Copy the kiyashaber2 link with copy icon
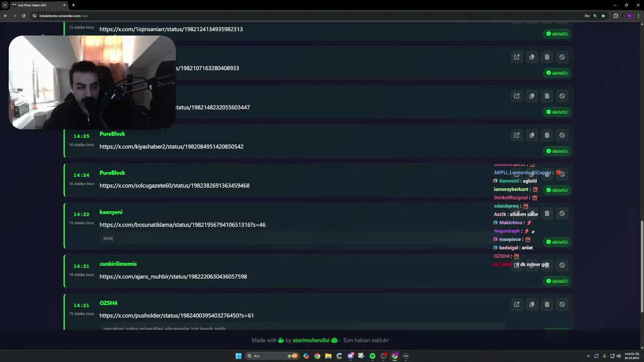644x362 pixels. pos(532,135)
